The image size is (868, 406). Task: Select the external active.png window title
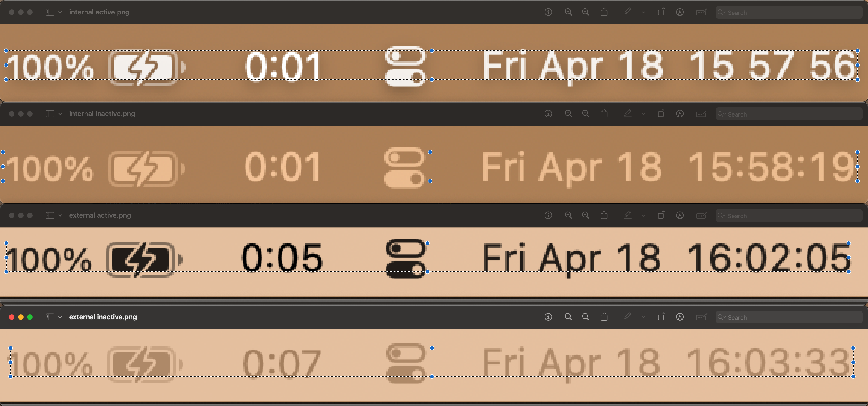(x=100, y=215)
